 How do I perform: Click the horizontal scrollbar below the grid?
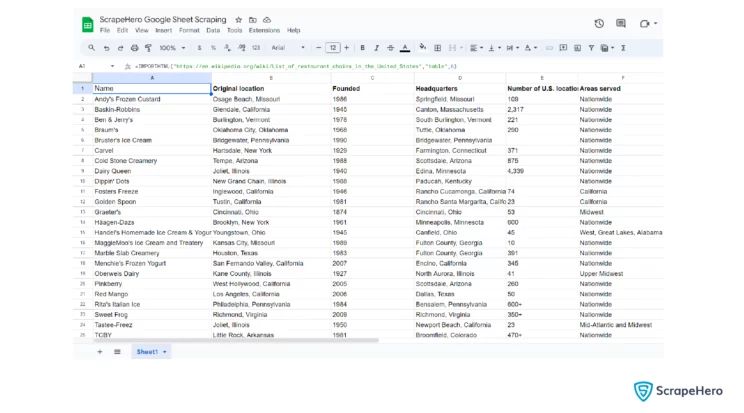click(x=236, y=340)
